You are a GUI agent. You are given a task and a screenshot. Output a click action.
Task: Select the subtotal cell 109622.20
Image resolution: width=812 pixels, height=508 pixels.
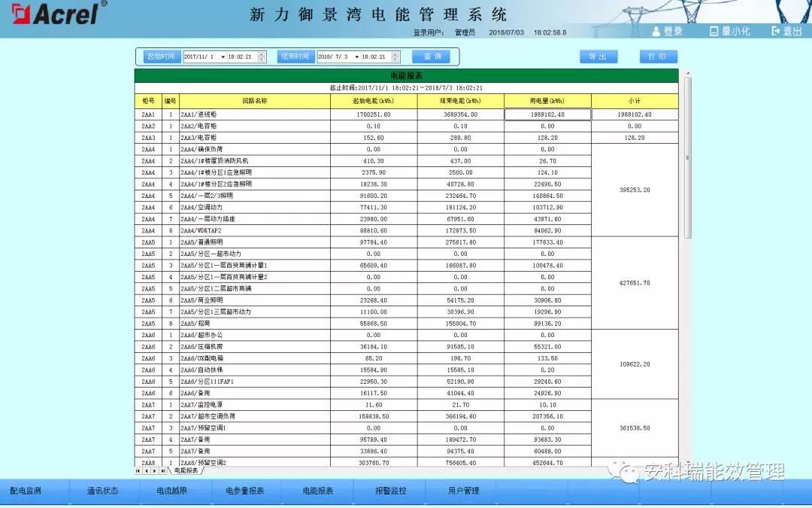click(635, 364)
